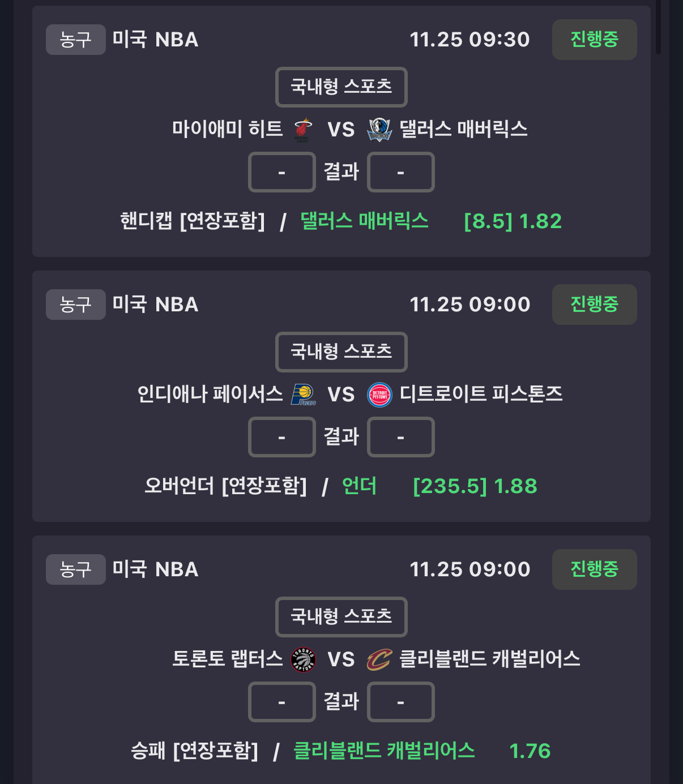Viewport: 683px width, 784px height.
Task: Click 진행중 status on Indiana–Detroit game
Action: 594,305
